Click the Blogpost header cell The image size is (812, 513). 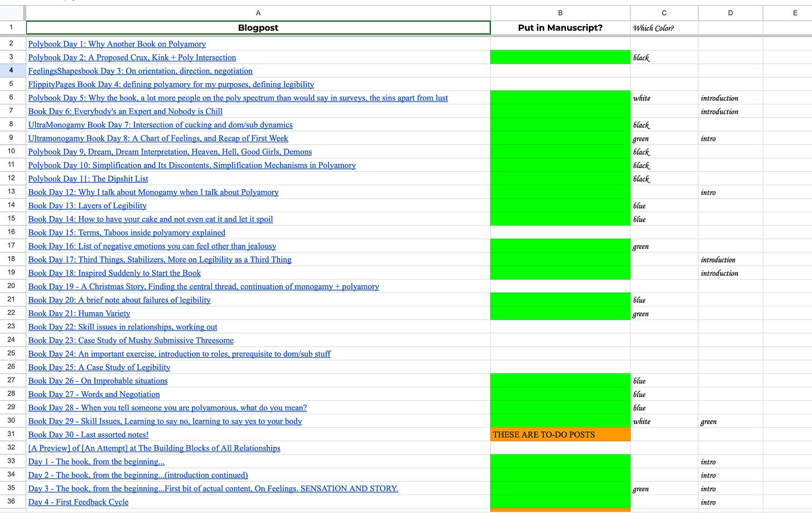tap(258, 28)
